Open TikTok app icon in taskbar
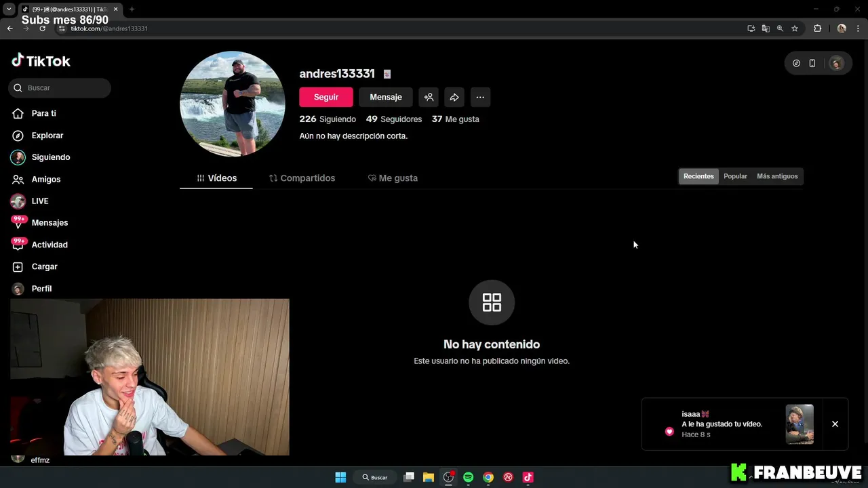The image size is (868, 488). 528,477
